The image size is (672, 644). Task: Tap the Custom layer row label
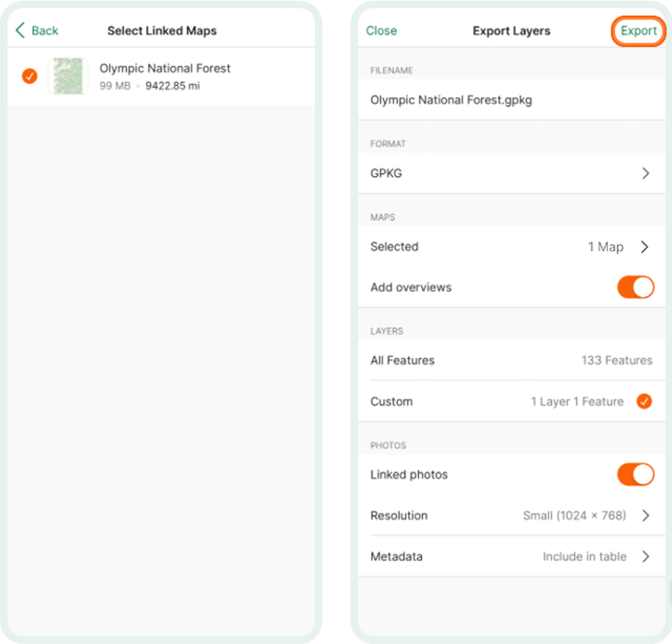click(x=391, y=402)
